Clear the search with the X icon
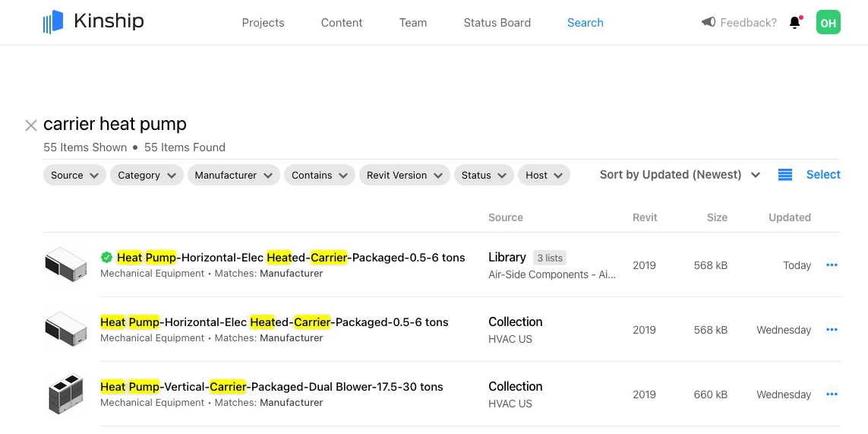Viewport: 868px width, 434px height. point(31,125)
